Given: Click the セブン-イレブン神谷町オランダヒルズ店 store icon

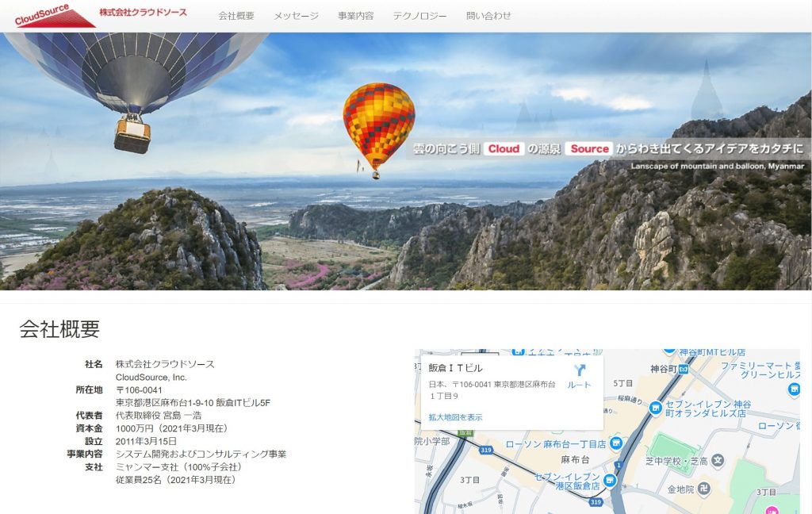Looking at the screenshot, I should 656,408.
